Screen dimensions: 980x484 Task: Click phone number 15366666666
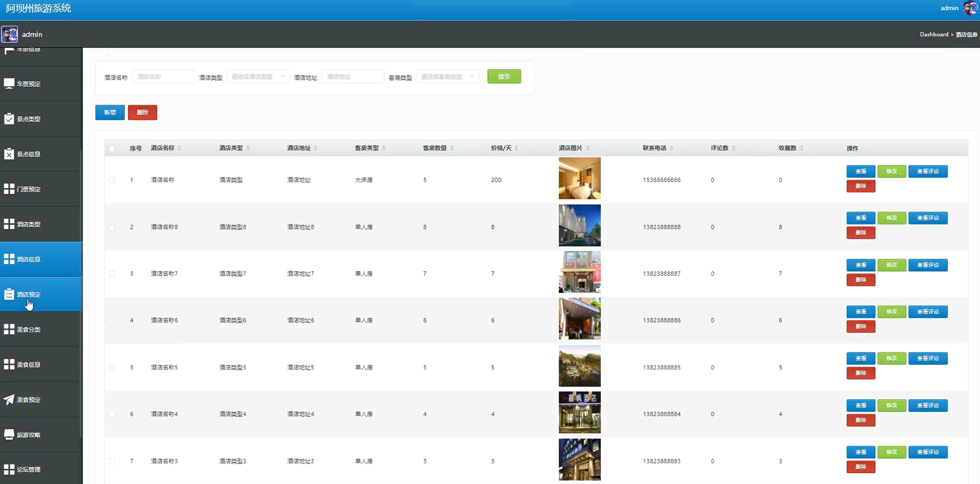[662, 180]
